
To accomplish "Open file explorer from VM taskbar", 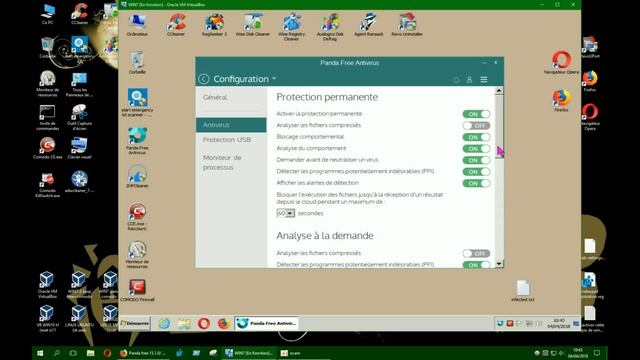I will pos(184,323).
